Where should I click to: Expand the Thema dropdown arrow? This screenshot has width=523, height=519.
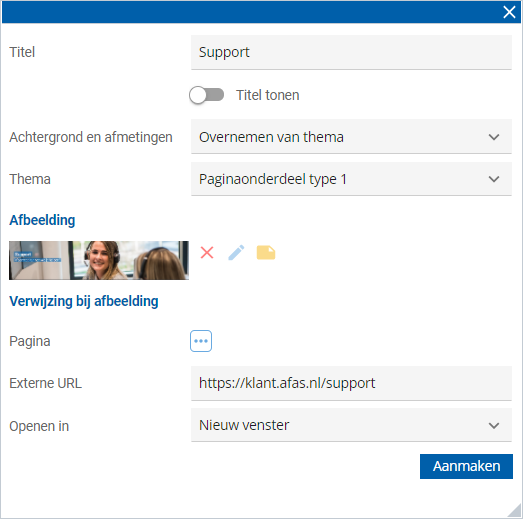coord(494,179)
